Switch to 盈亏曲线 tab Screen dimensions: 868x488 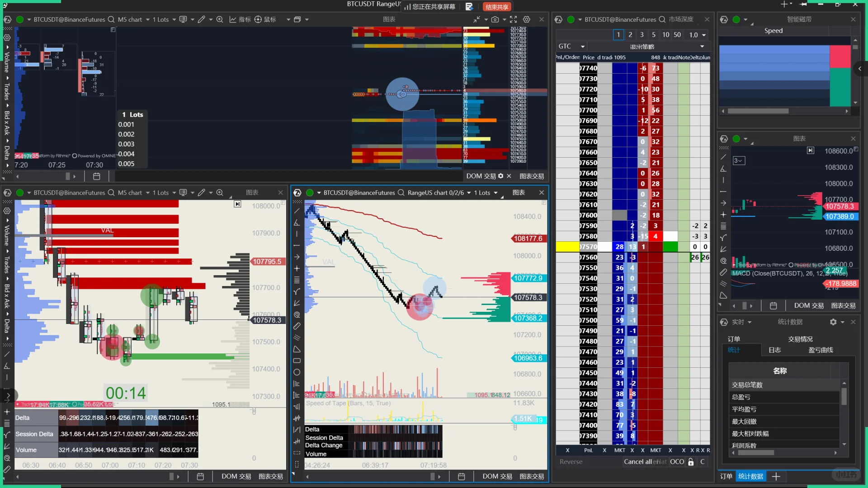(821, 350)
